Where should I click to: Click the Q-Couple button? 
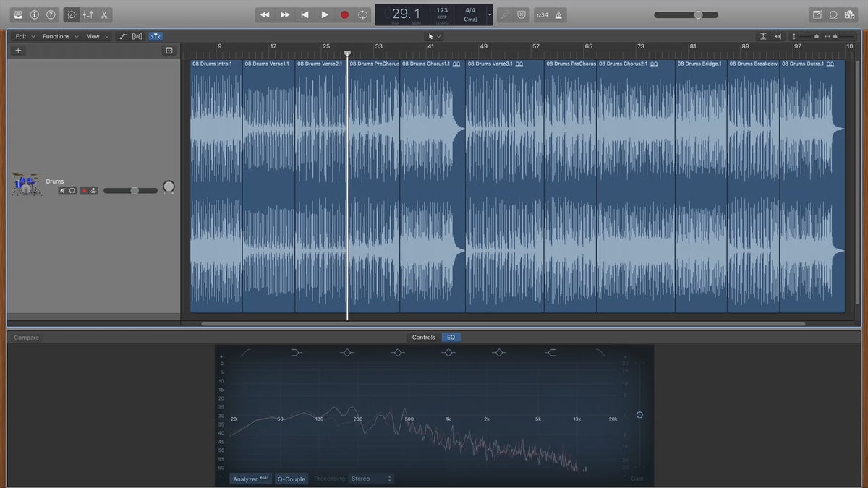[x=292, y=479]
